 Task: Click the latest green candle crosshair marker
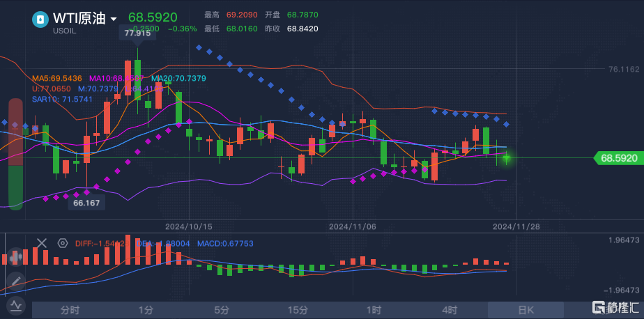point(507,157)
